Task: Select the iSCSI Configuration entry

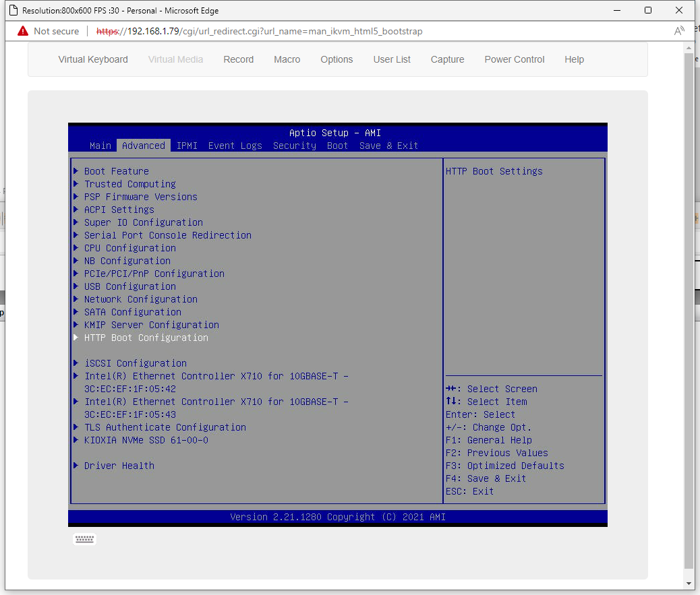Action: point(136,363)
